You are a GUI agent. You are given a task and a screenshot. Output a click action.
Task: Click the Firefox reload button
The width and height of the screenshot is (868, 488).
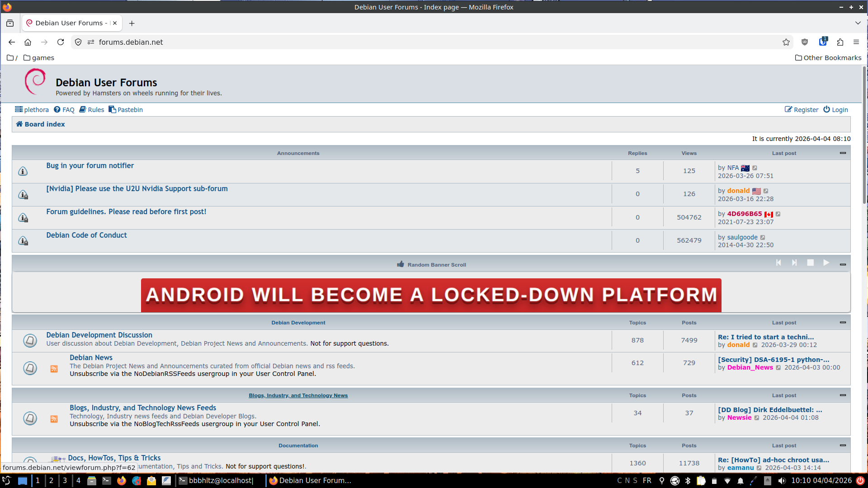(x=61, y=42)
